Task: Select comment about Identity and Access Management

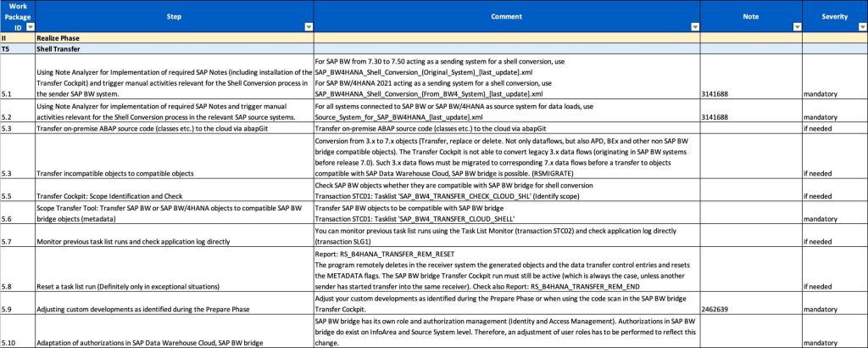Action: click(507, 331)
